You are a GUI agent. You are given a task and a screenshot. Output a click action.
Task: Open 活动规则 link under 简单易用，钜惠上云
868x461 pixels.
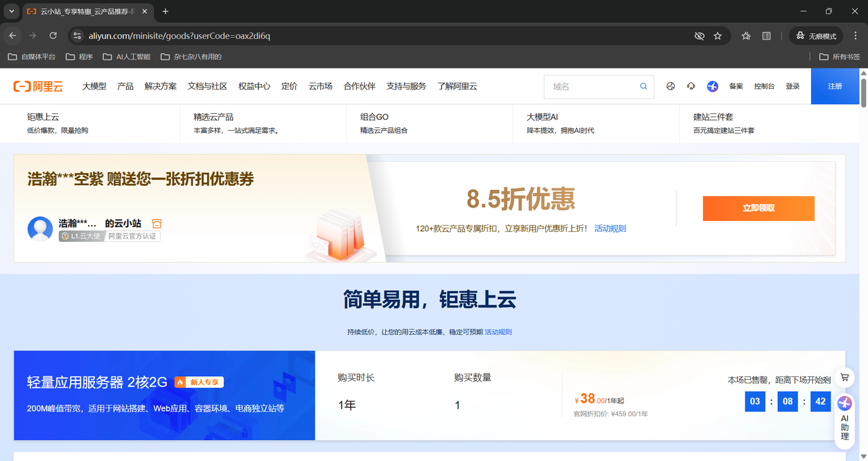tap(498, 332)
